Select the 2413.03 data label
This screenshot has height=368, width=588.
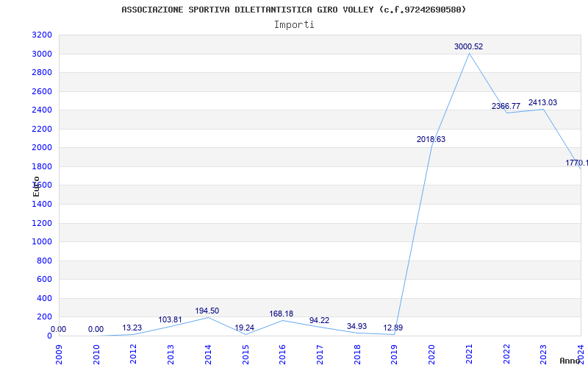(x=542, y=102)
